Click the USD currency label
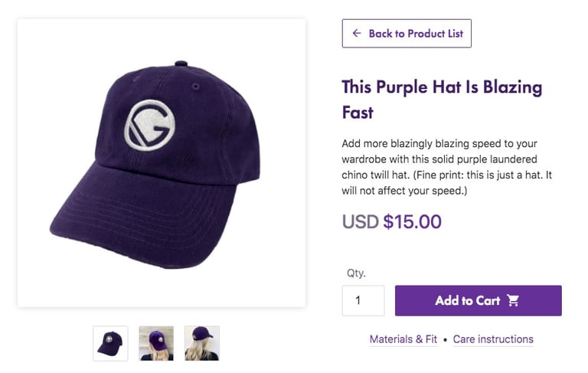Viewport: 588px width, 373px height. (360, 222)
